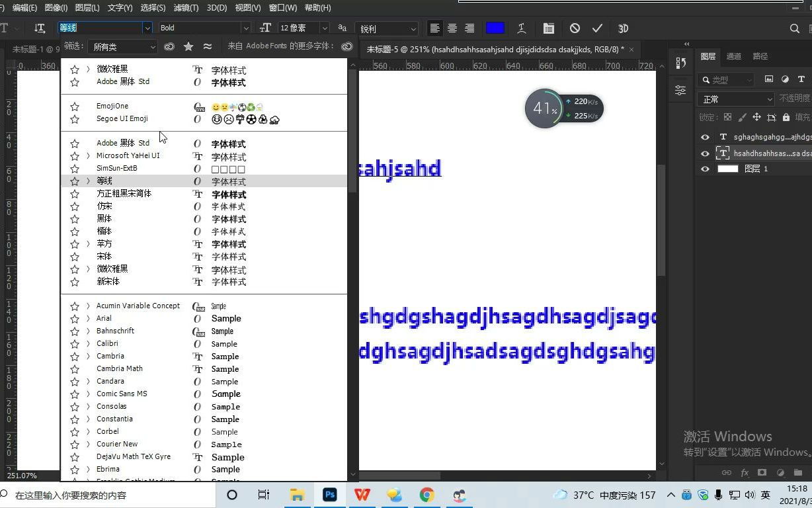Hide the 图层 1 layer

[704, 168]
